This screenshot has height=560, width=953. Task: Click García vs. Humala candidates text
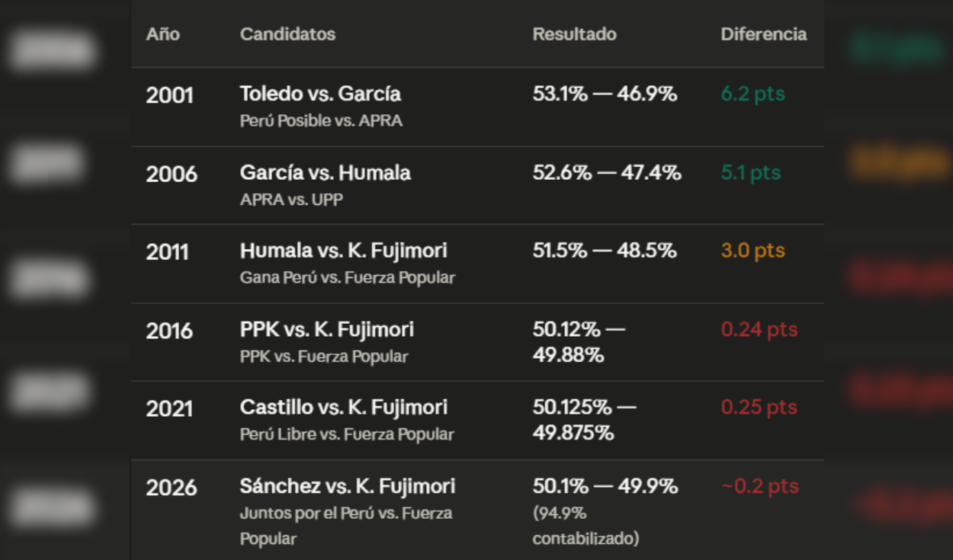[x=326, y=173]
